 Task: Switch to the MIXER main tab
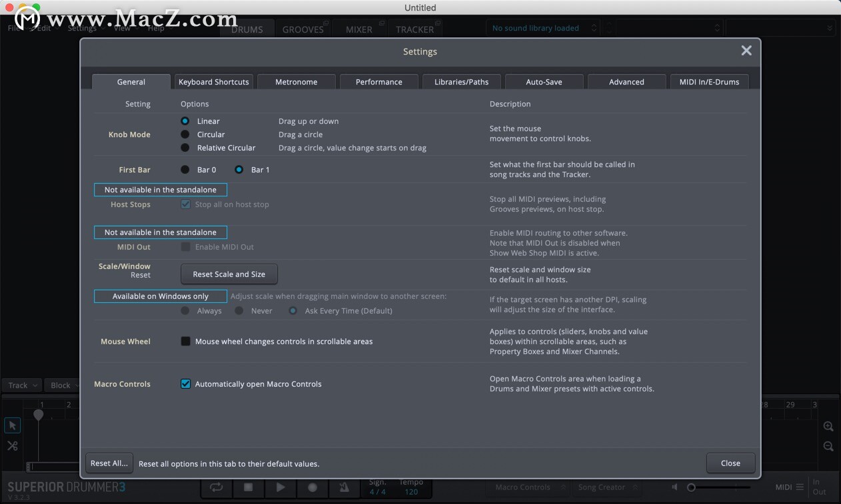pos(359,29)
